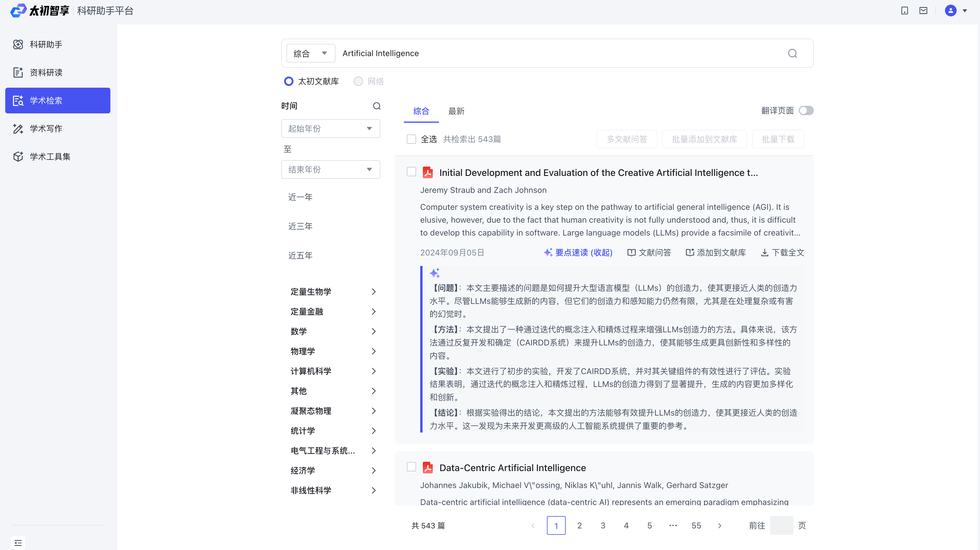
Task: Click the tablet device icon in header
Action: (x=904, y=11)
